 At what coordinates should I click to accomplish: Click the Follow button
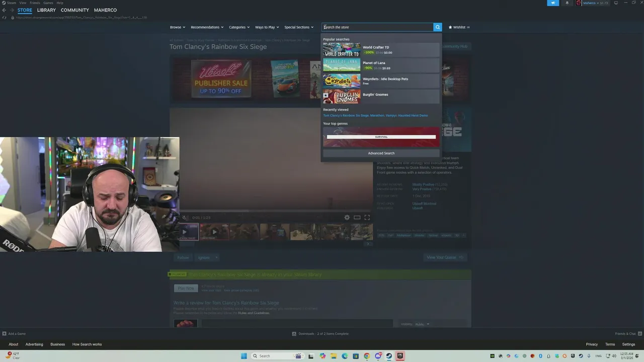[x=183, y=257]
